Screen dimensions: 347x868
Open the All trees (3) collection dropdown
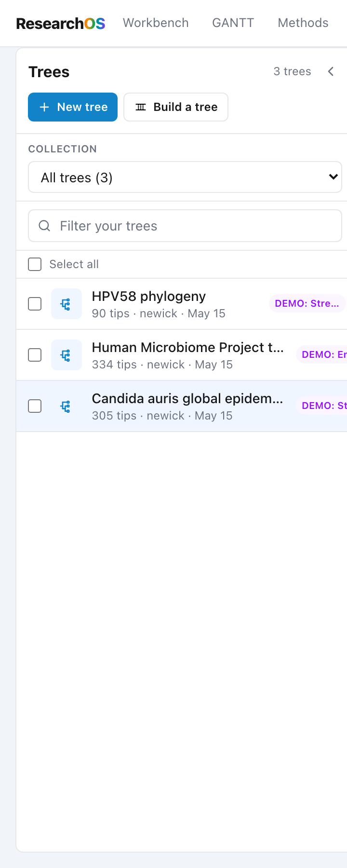tap(185, 177)
